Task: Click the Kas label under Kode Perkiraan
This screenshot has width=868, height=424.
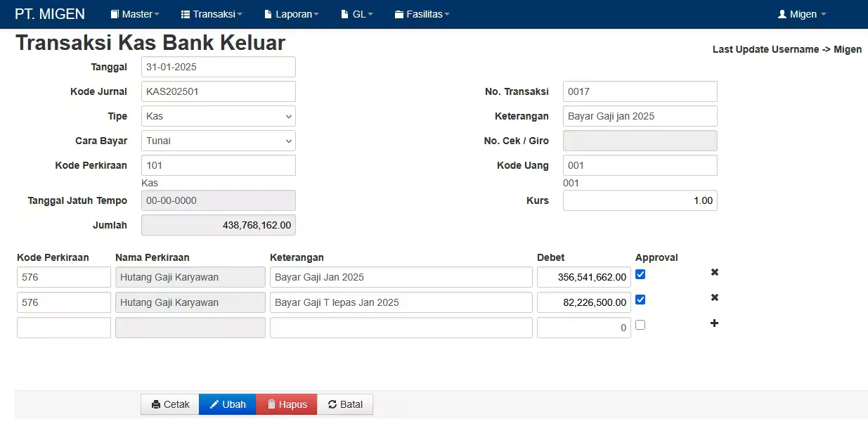Action: (x=150, y=183)
